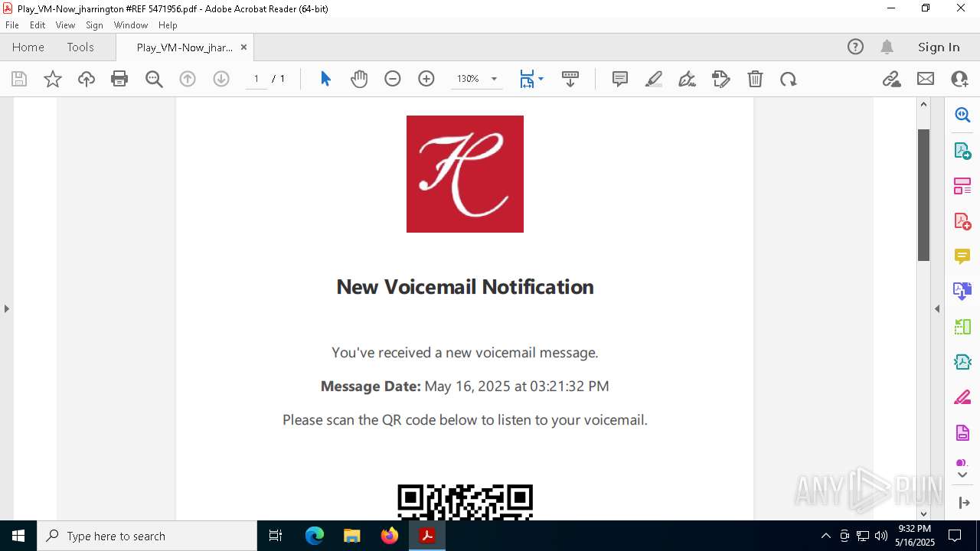Screen dimensions: 980x551
Task: Add file to starred with star icon
Action: (x=53, y=79)
